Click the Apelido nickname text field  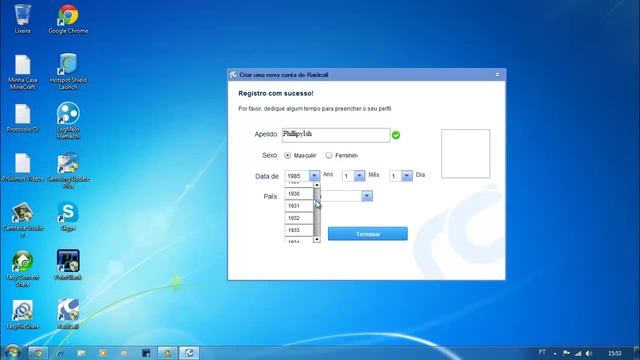pos(336,135)
